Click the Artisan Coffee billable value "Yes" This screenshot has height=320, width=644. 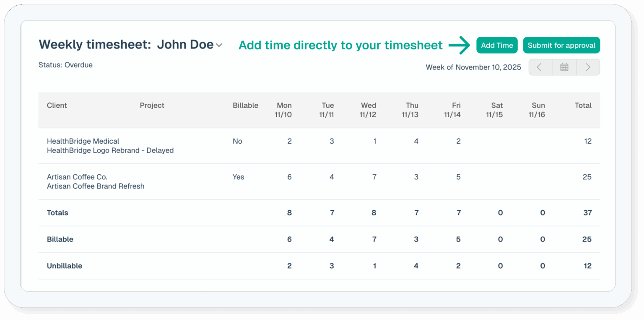coord(239,177)
